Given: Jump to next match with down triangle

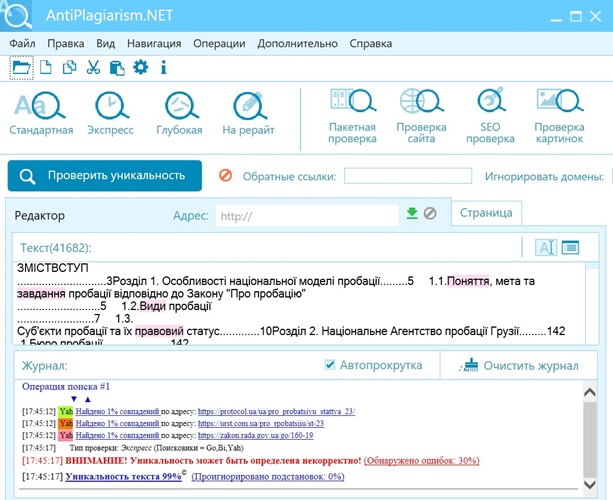Looking at the screenshot, I should pos(74,400).
